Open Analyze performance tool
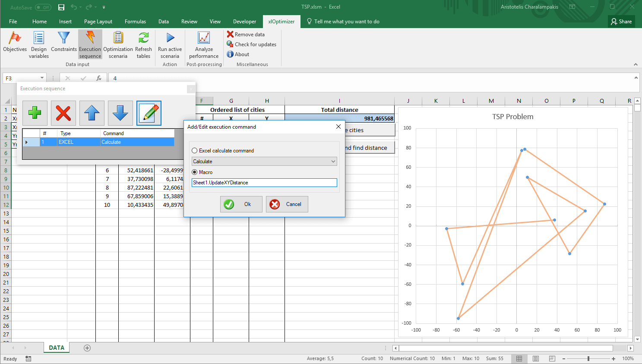This screenshot has width=642, height=364. point(204,44)
